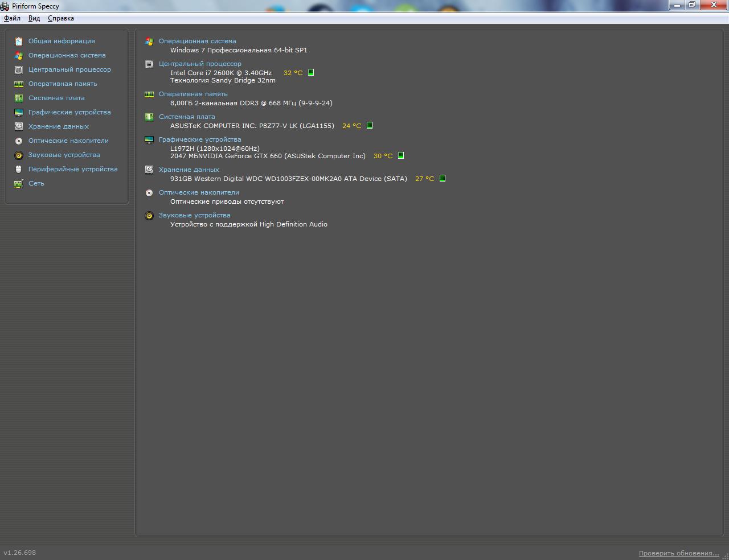
Task: Select Общая информация in the sidebar
Action: (62, 41)
